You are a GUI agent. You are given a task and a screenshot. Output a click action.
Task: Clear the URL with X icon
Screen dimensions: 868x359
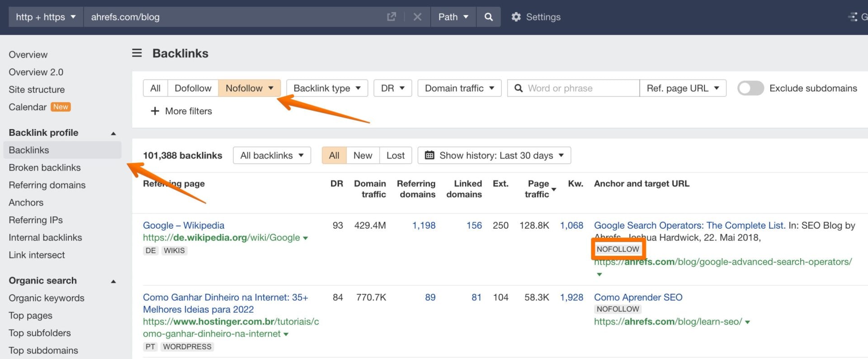coord(417,17)
